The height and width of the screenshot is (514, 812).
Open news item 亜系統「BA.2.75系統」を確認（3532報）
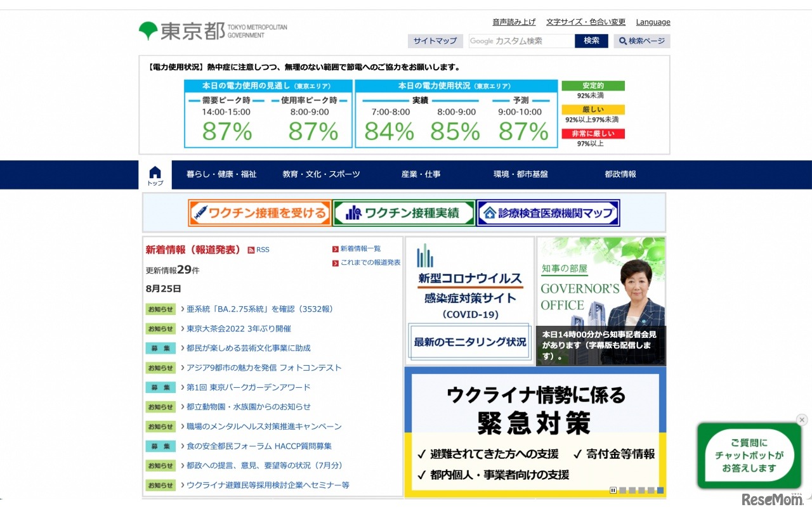click(x=259, y=309)
